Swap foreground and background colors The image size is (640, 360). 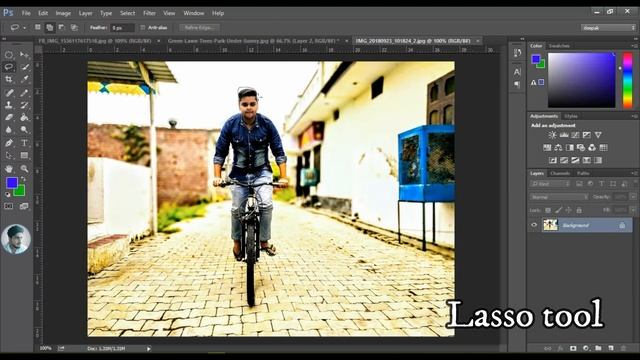pyautogui.click(x=23, y=179)
